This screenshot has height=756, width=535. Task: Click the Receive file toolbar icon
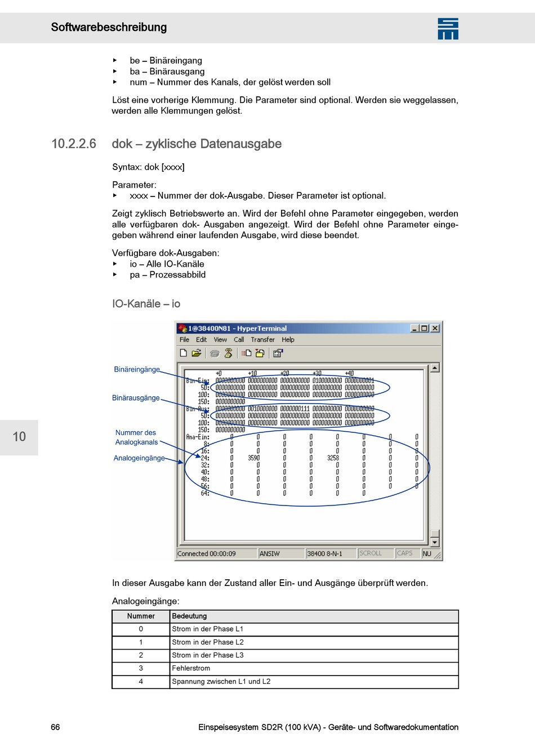pyautogui.click(x=260, y=353)
